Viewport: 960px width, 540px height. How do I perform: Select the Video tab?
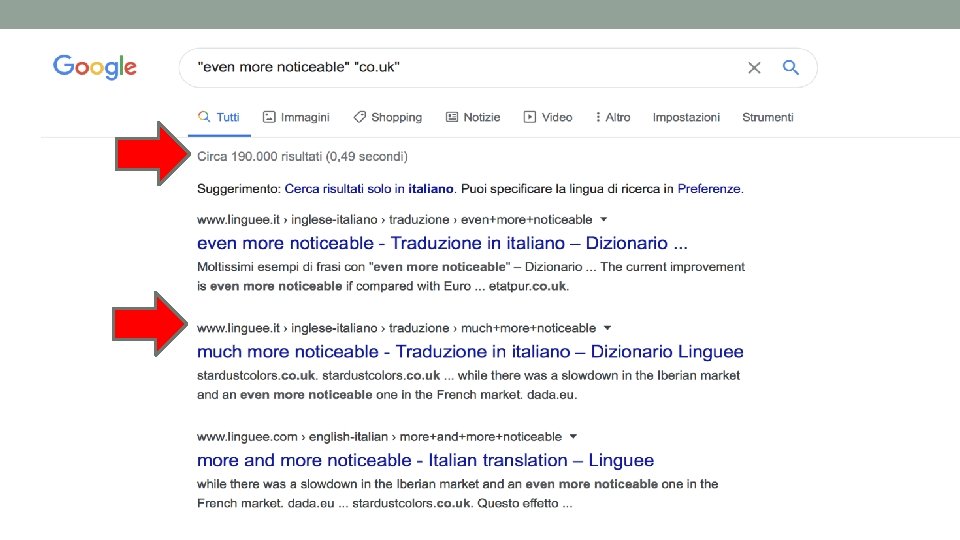pos(548,117)
